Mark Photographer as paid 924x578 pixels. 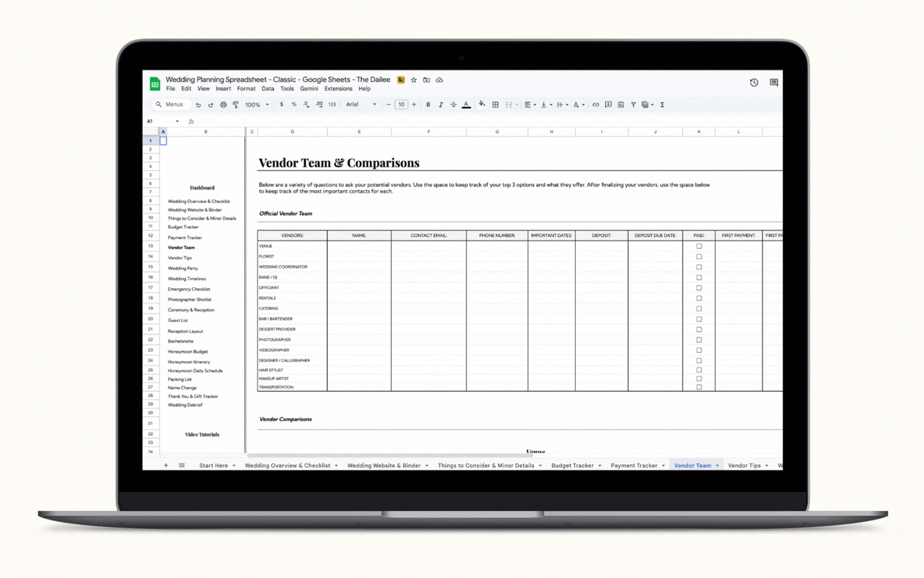pyautogui.click(x=699, y=340)
